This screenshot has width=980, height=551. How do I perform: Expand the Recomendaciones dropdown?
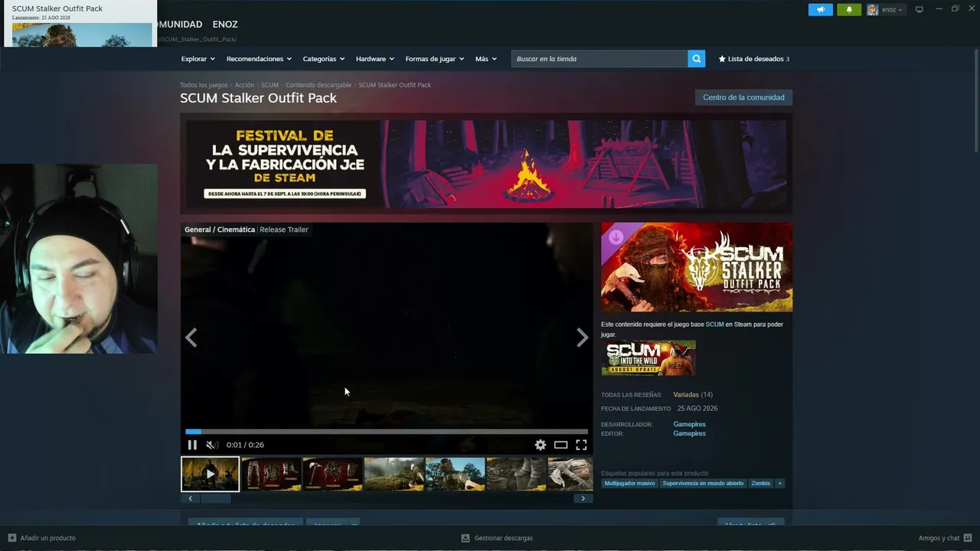coord(259,59)
